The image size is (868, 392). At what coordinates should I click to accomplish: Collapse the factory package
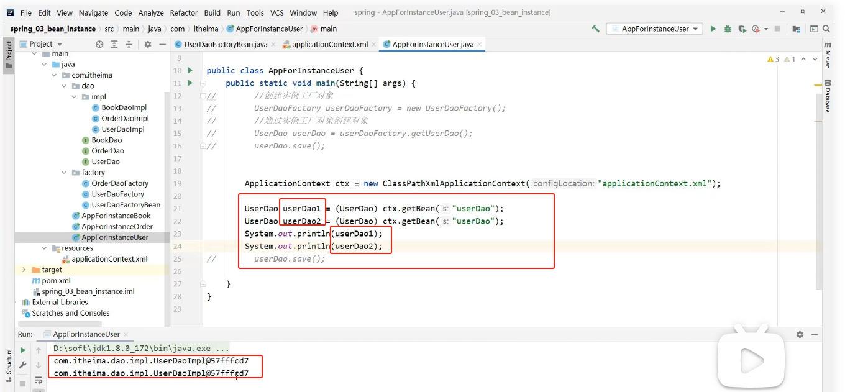coord(64,173)
